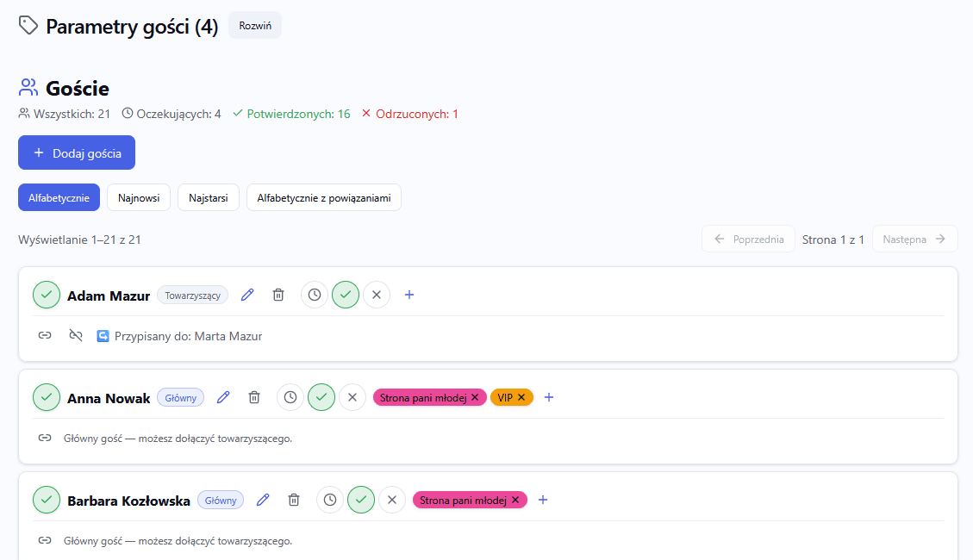This screenshot has width=973, height=560.
Task: Remove Strona pani młodej tag from Barbara Kozłowska
Action: point(515,500)
